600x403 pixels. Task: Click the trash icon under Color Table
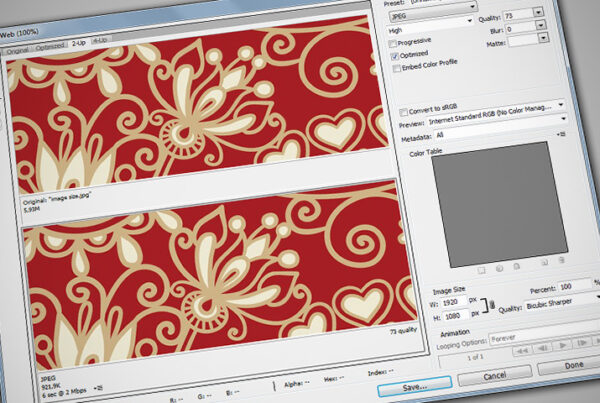[x=561, y=260]
